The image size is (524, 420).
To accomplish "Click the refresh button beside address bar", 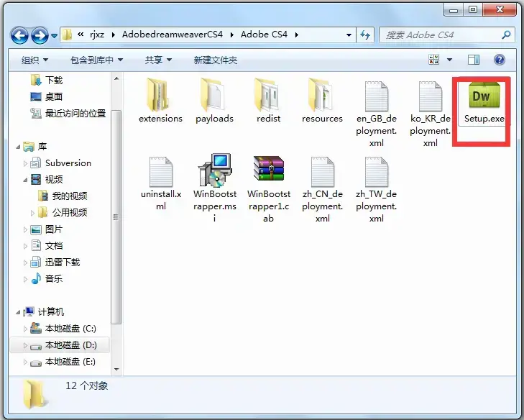I will pyautogui.click(x=365, y=35).
